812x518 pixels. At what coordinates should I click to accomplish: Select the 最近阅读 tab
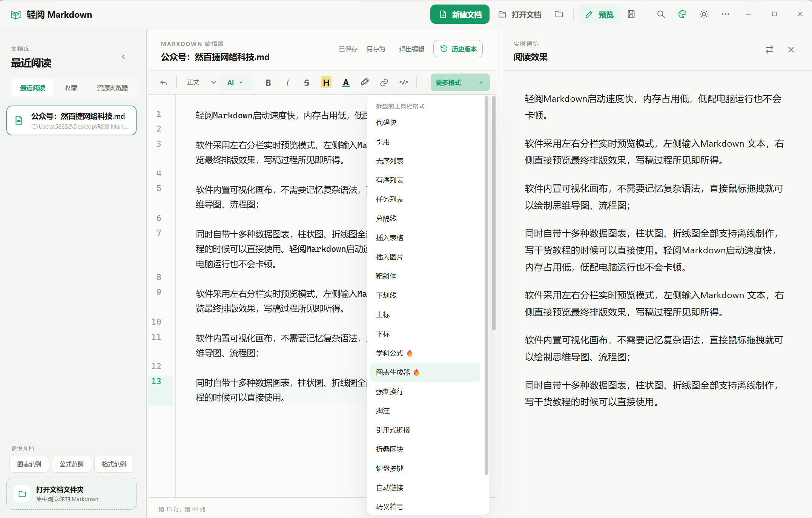point(32,88)
